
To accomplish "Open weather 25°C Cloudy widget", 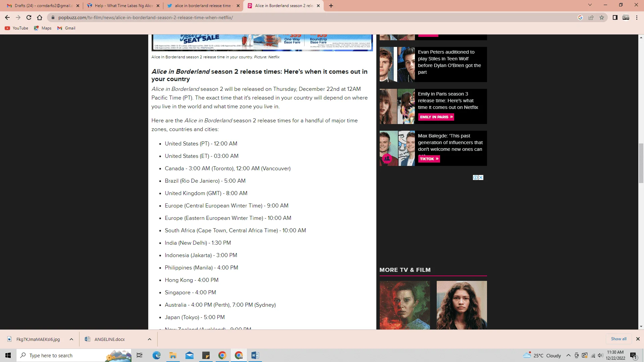I will click(x=542, y=355).
